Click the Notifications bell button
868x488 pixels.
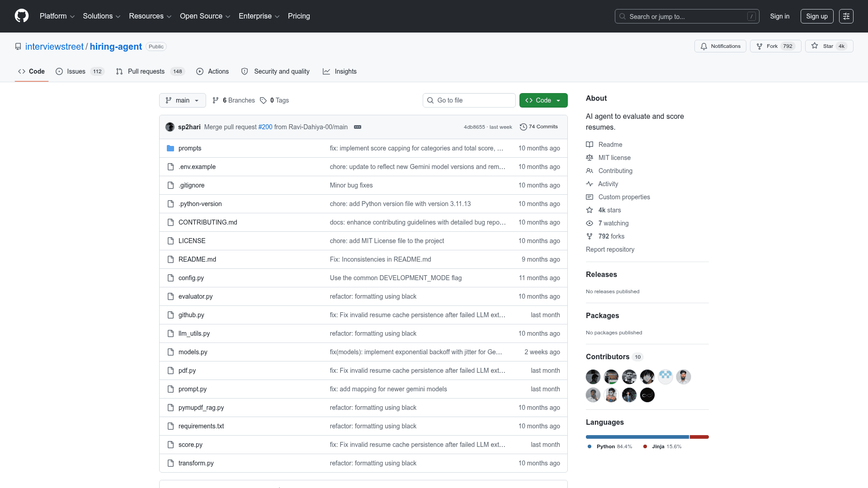(720, 46)
